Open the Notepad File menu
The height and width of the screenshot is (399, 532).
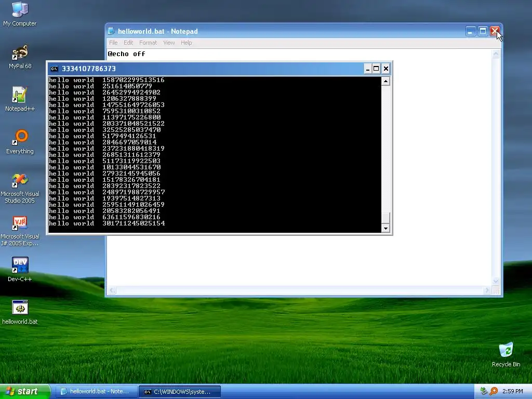tap(113, 43)
